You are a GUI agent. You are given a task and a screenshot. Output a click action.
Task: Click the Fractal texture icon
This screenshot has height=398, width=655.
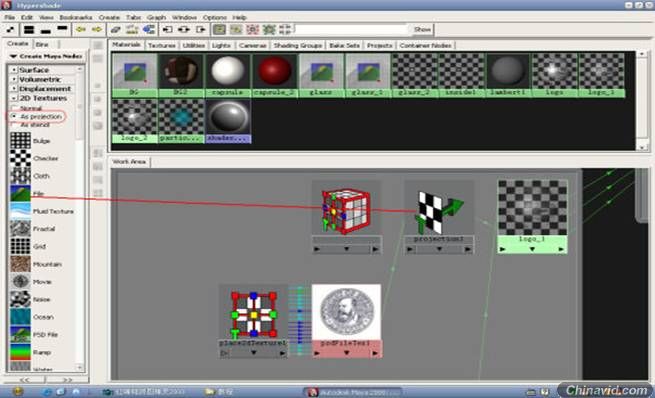tap(20, 229)
